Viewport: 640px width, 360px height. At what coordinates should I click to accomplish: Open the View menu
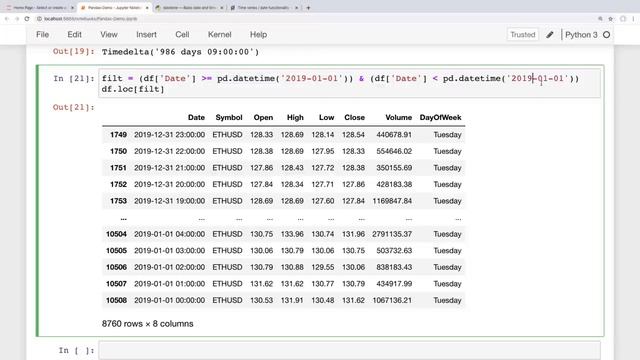109,35
